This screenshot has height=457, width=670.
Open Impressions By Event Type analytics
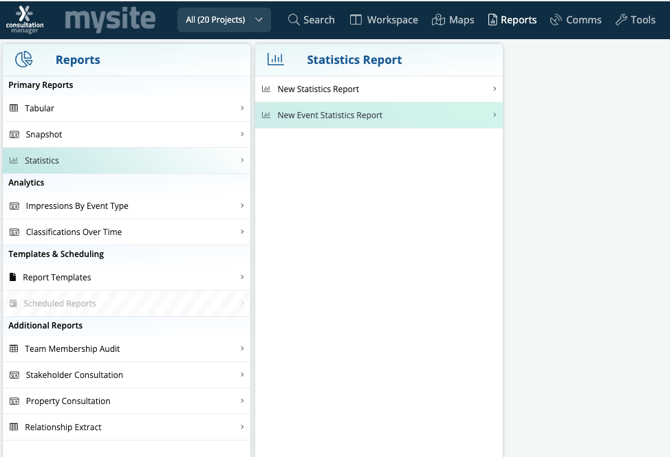tap(126, 206)
